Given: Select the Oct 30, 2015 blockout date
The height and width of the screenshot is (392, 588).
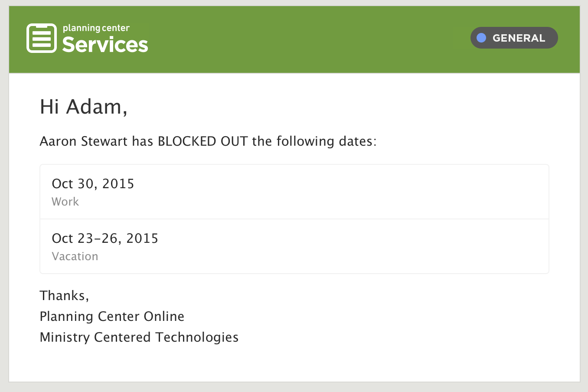Looking at the screenshot, I should coord(93,184).
